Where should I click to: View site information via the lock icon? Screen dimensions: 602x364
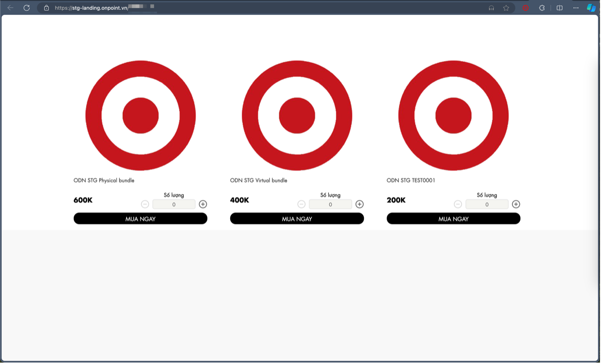click(47, 8)
